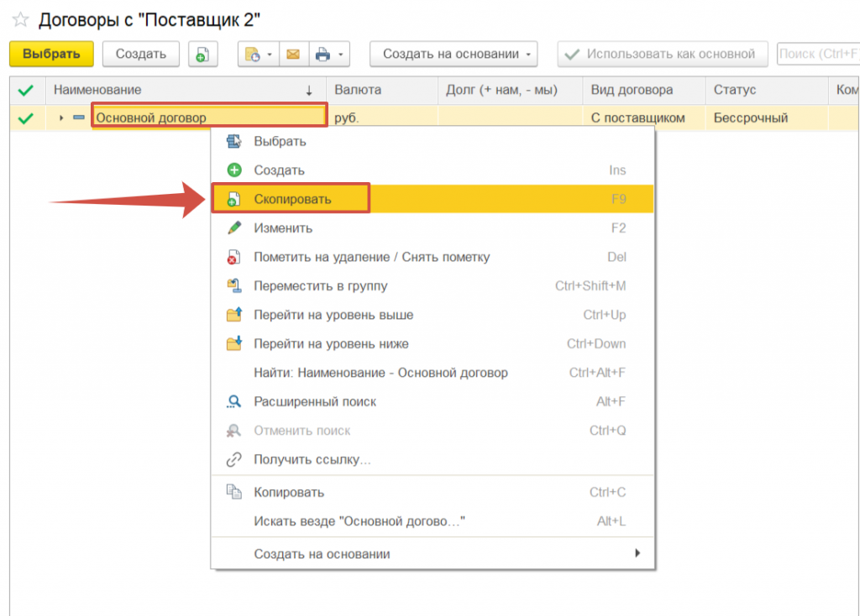Click the green checkmark column header

tap(25, 90)
